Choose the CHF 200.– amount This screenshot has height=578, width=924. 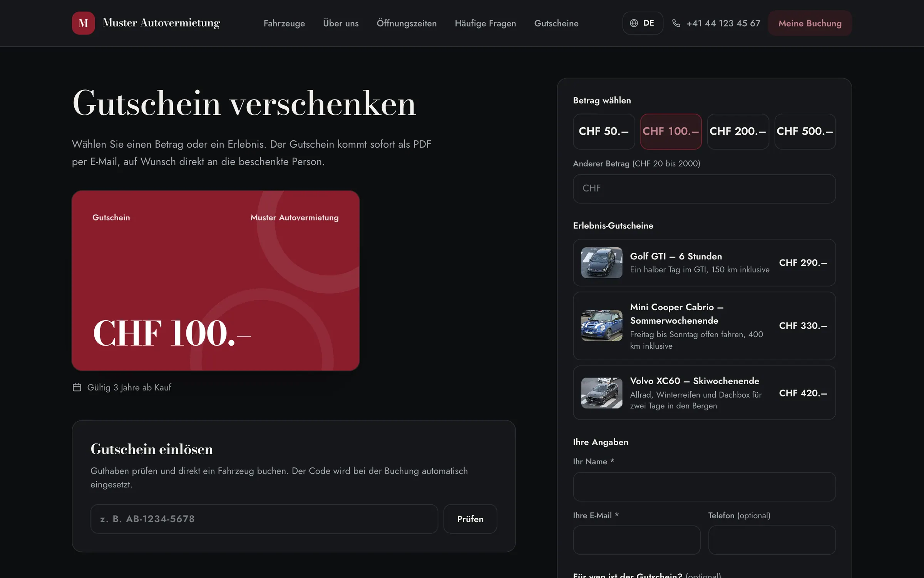[738, 131]
